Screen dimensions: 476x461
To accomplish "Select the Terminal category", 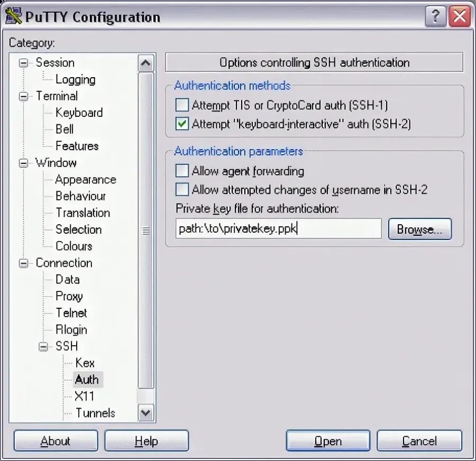I will tap(57, 96).
